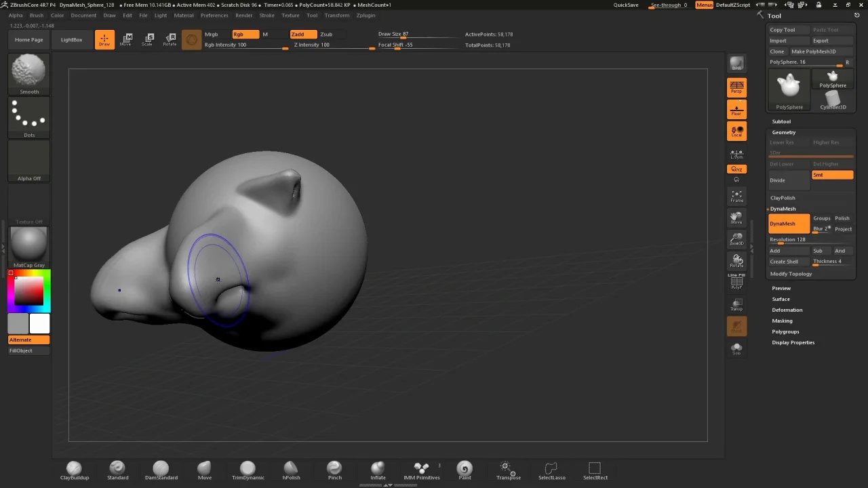Click the QuickSave button
The image size is (868, 488).
[x=626, y=5]
